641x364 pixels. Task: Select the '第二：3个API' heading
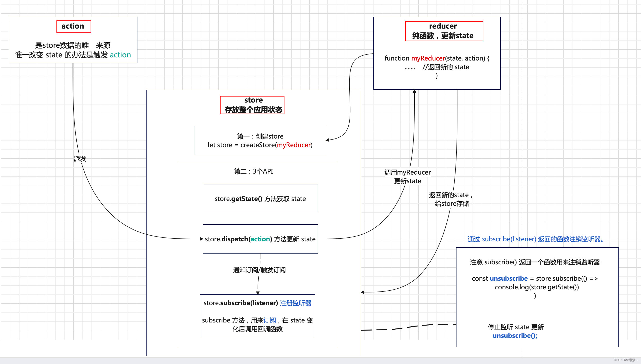(253, 171)
